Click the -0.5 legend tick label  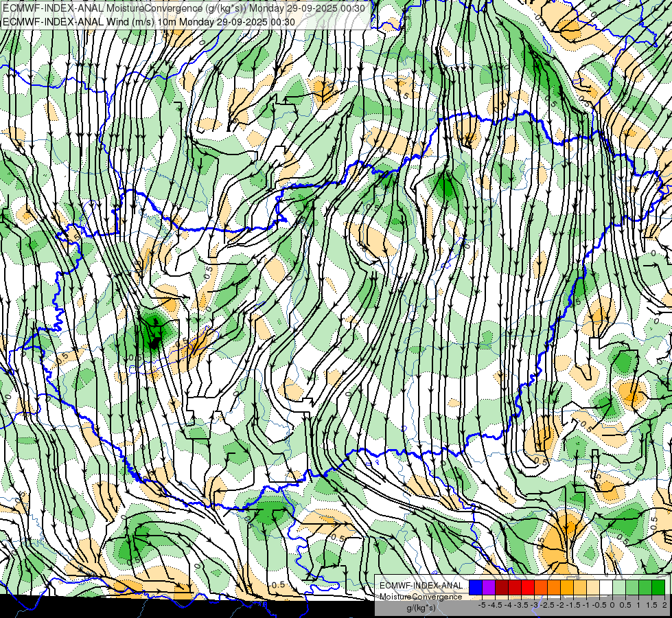(x=599, y=605)
